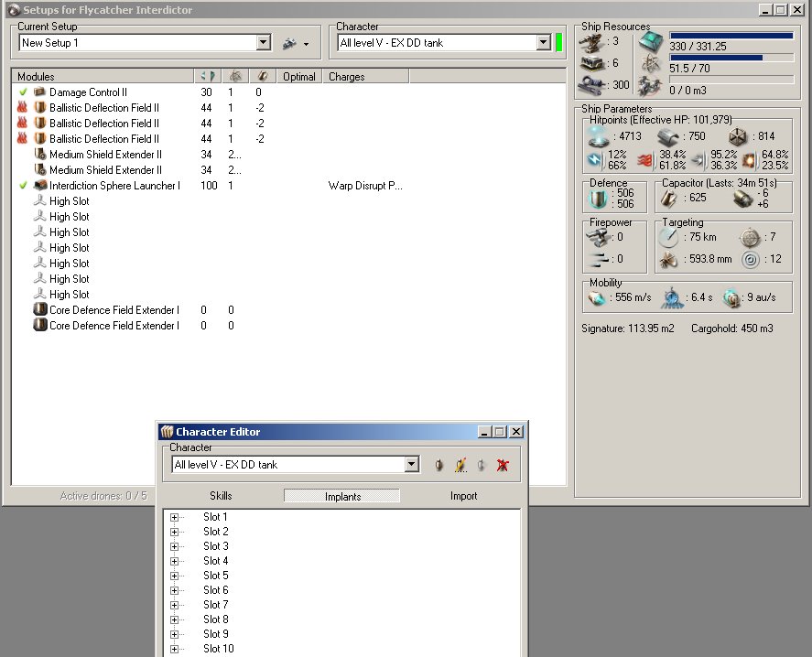Toggle the active checkmark on Interdiction Sphere Launcher I

coord(23,186)
